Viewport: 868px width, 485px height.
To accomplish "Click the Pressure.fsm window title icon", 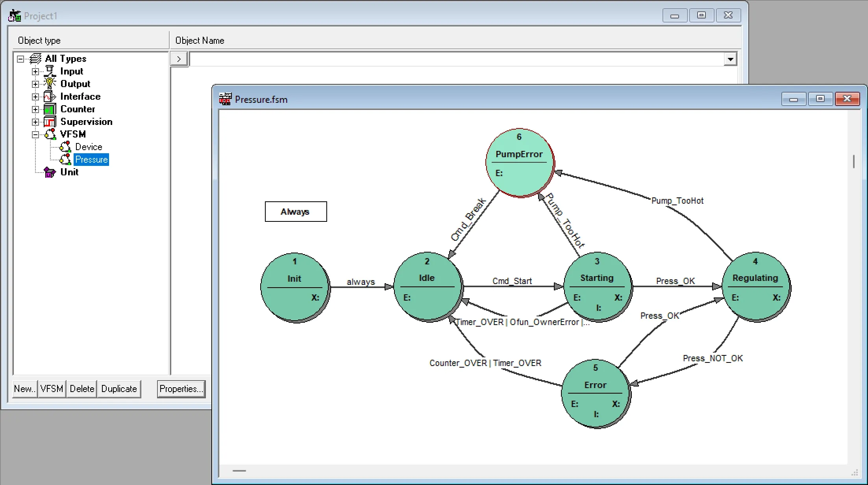I will pyautogui.click(x=225, y=99).
